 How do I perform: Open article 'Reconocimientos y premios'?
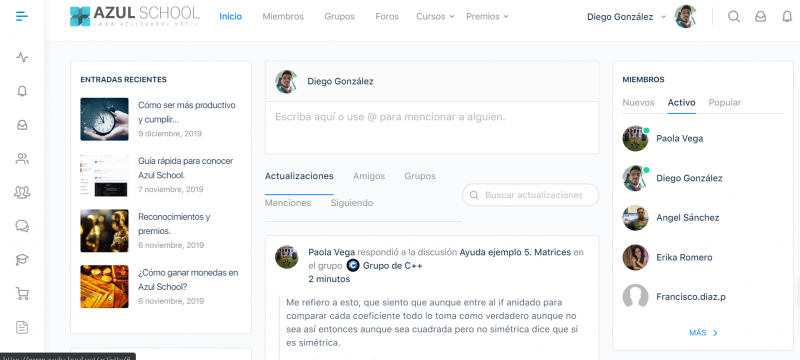point(174,224)
